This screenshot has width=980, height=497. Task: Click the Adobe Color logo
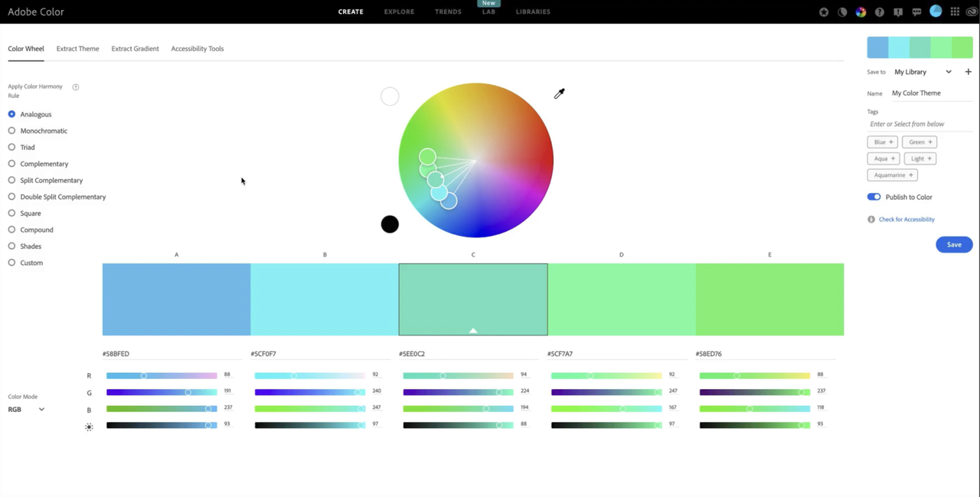coord(36,11)
